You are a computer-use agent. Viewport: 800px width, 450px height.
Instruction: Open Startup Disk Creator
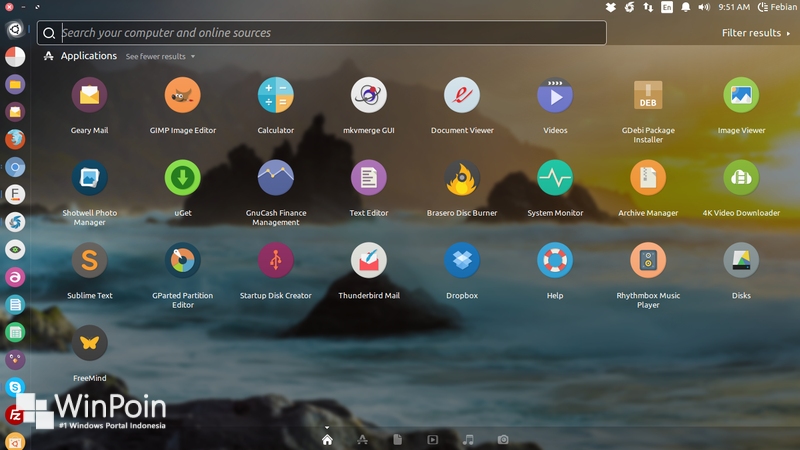pyautogui.click(x=276, y=261)
